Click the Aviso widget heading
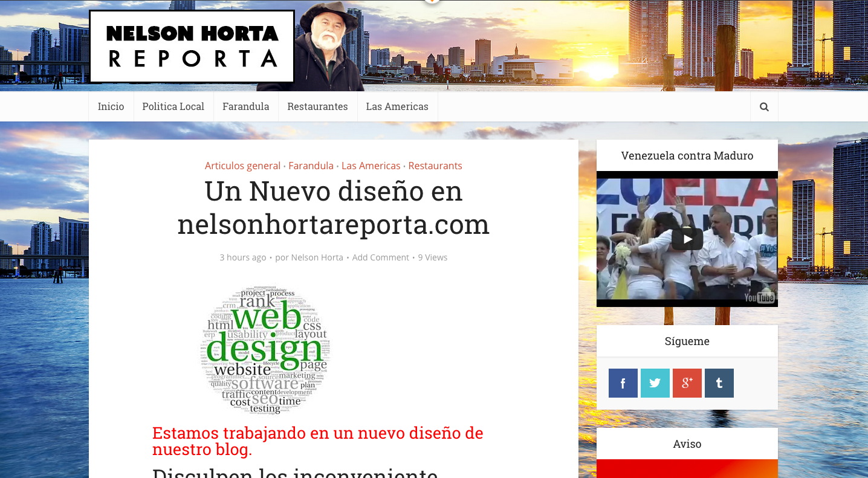Image resolution: width=868 pixels, height=478 pixels. point(687,444)
